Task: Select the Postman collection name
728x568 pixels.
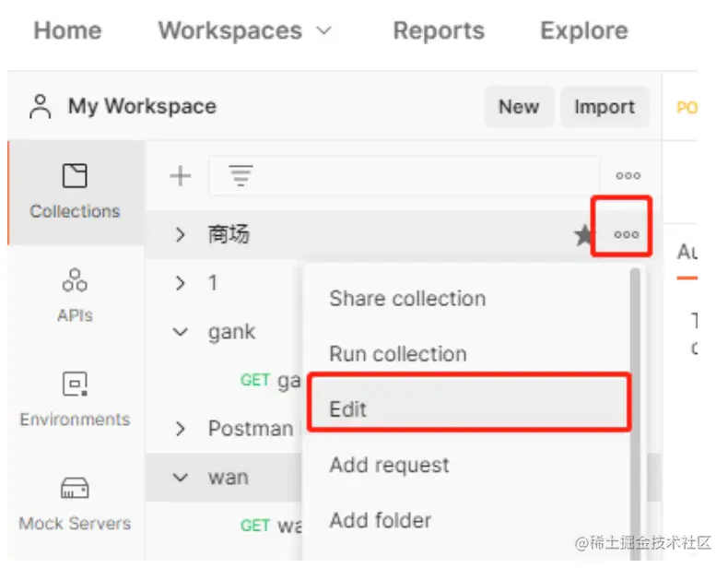Action: 251,428
